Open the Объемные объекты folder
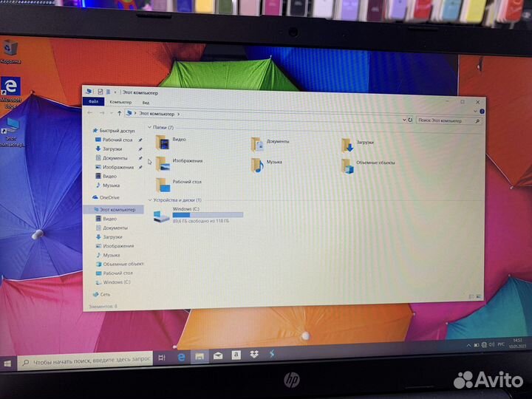Image resolution: width=532 pixels, height=399 pixels. click(347, 165)
